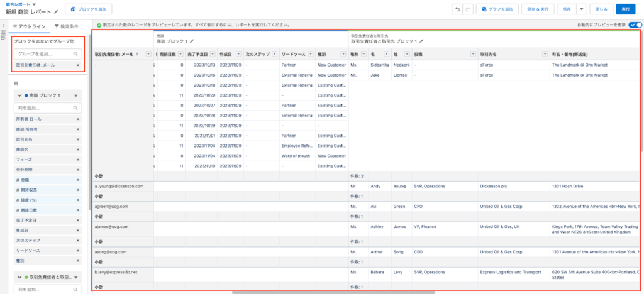This screenshot has width=644, height=294.
Task: Rename 商談 ブロック 1 via its pencil icon
Action: tap(191, 41)
